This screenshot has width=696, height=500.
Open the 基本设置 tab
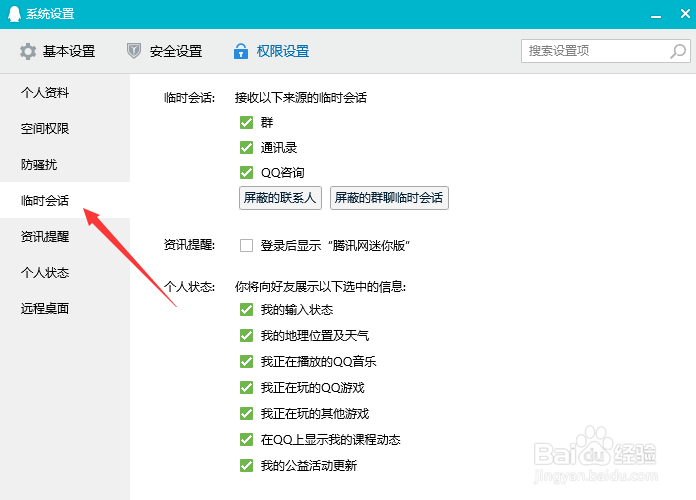click(58, 52)
